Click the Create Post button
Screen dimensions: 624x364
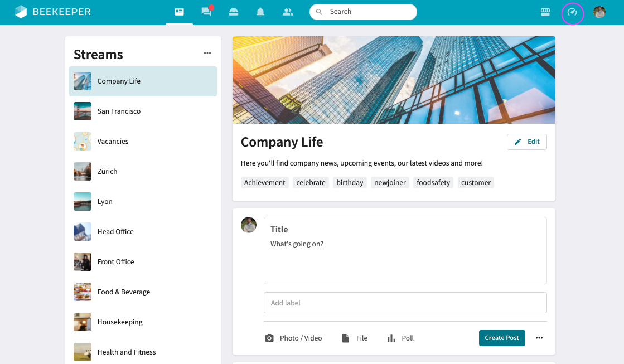point(502,338)
